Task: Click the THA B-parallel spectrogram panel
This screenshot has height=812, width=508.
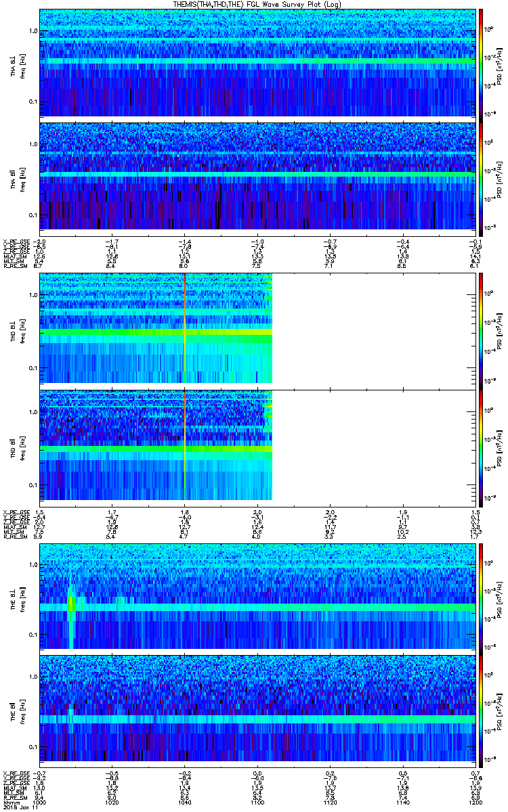Action: click(257, 175)
